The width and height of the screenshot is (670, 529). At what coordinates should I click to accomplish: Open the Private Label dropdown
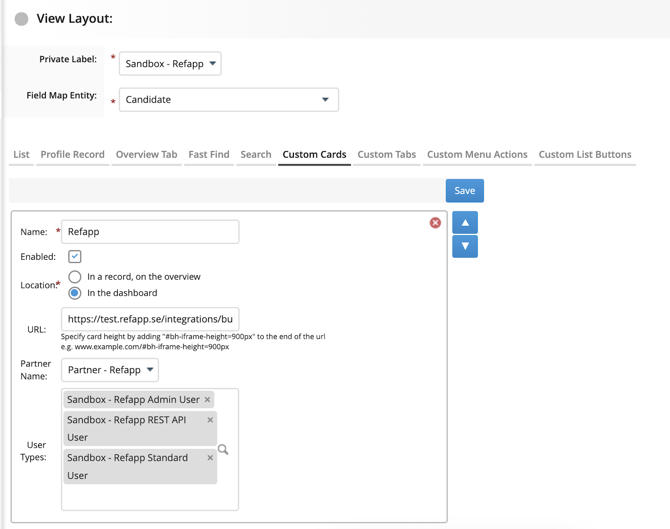pyautogui.click(x=170, y=64)
